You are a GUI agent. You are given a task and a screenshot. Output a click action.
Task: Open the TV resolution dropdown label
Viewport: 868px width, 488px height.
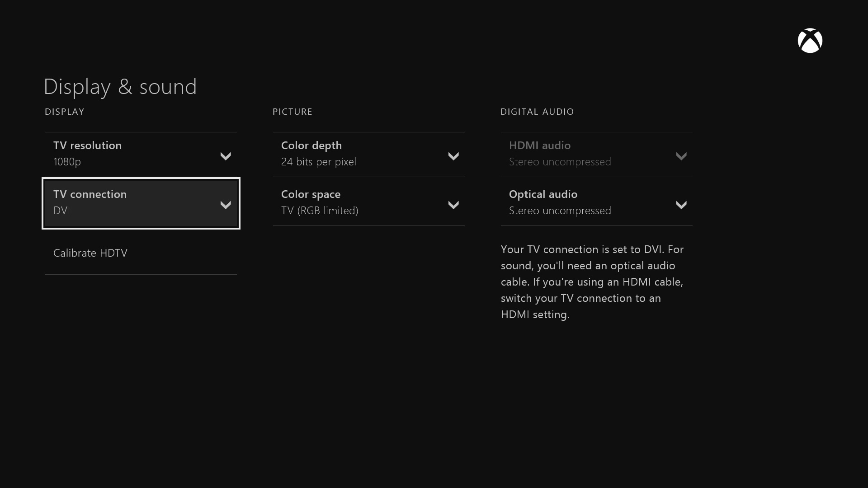point(87,145)
